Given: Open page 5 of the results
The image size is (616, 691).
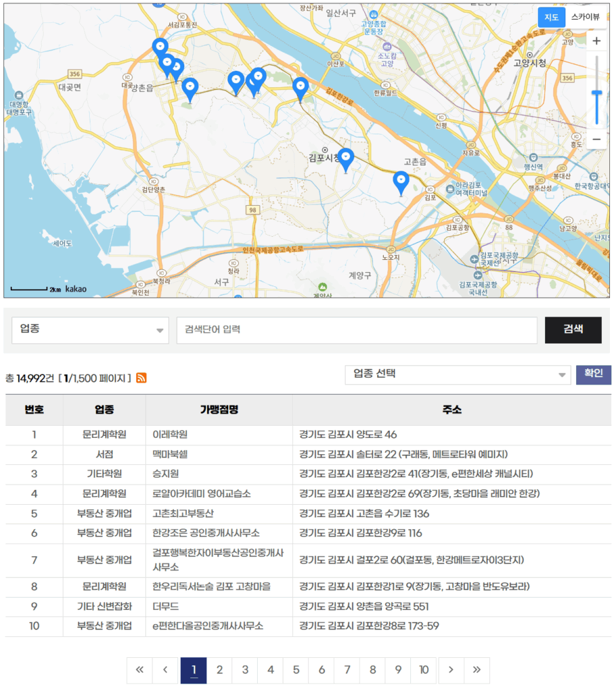Looking at the screenshot, I should (296, 670).
